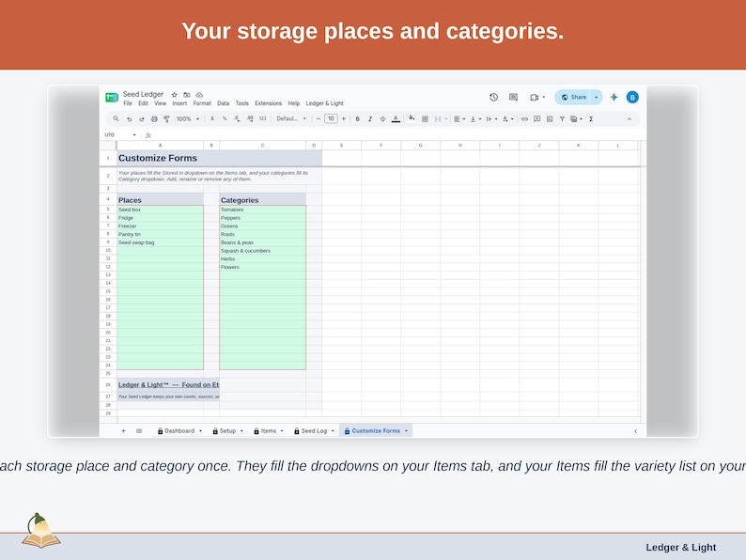This screenshot has width=746, height=560.
Task: Switch to the Setup sheet tab
Action: point(227,430)
